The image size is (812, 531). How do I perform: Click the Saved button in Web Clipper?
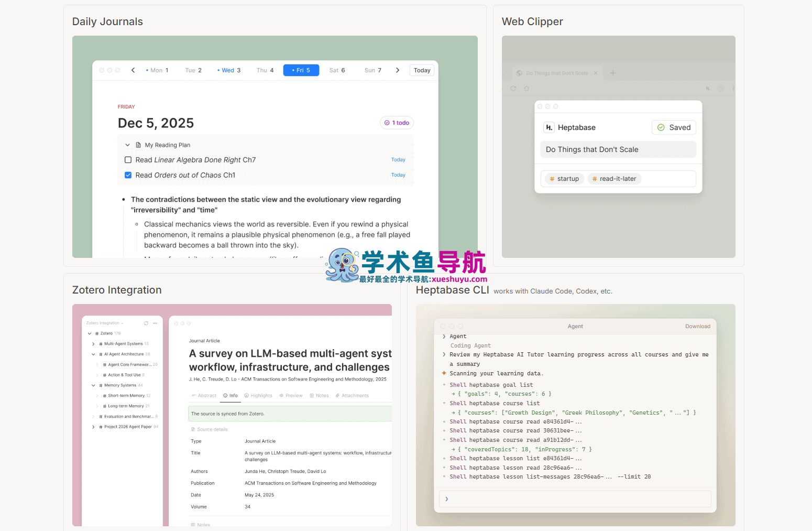point(674,127)
